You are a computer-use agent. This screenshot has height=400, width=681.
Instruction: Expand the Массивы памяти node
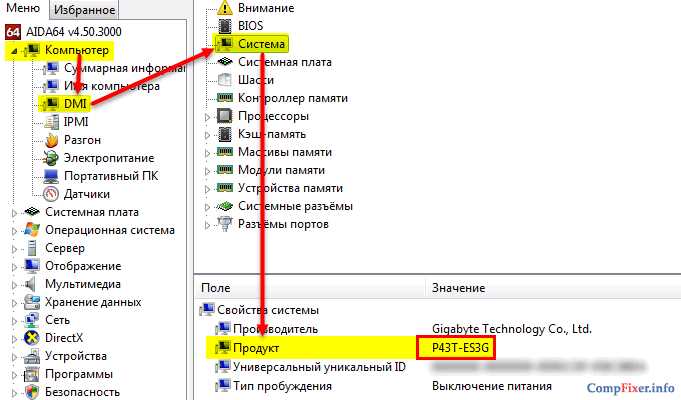(208, 153)
